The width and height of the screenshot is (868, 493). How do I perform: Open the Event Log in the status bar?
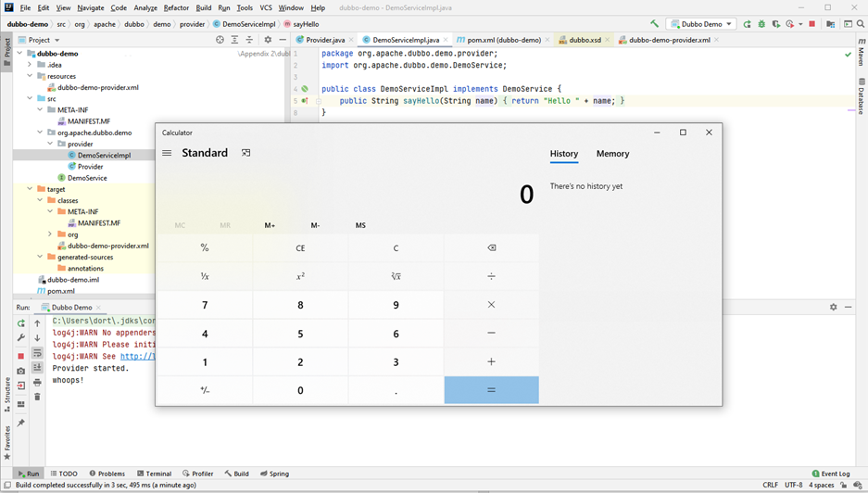pyautogui.click(x=830, y=474)
